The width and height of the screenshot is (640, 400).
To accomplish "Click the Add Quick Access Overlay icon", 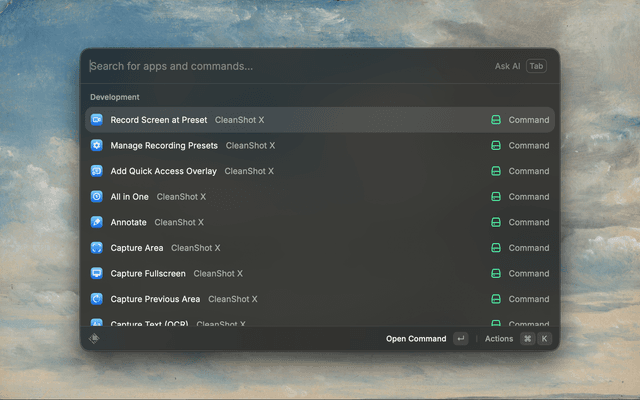I will coord(97,171).
